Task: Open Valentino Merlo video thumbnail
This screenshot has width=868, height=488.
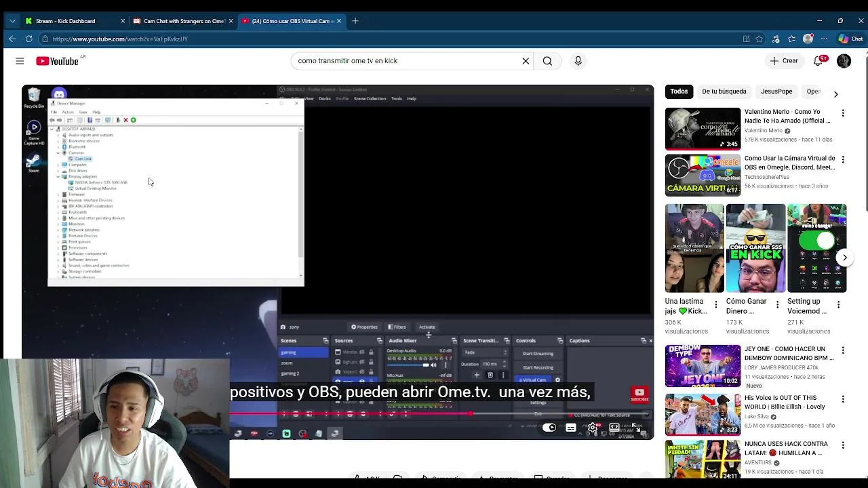Action: [x=703, y=129]
